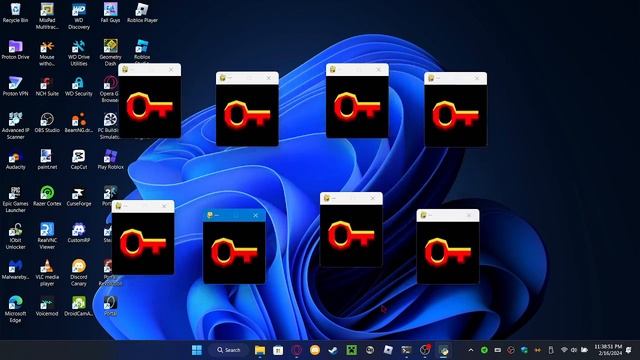Select the CurseForge desktop shortcut
Screen dimensions: 640x360
point(79,196)
